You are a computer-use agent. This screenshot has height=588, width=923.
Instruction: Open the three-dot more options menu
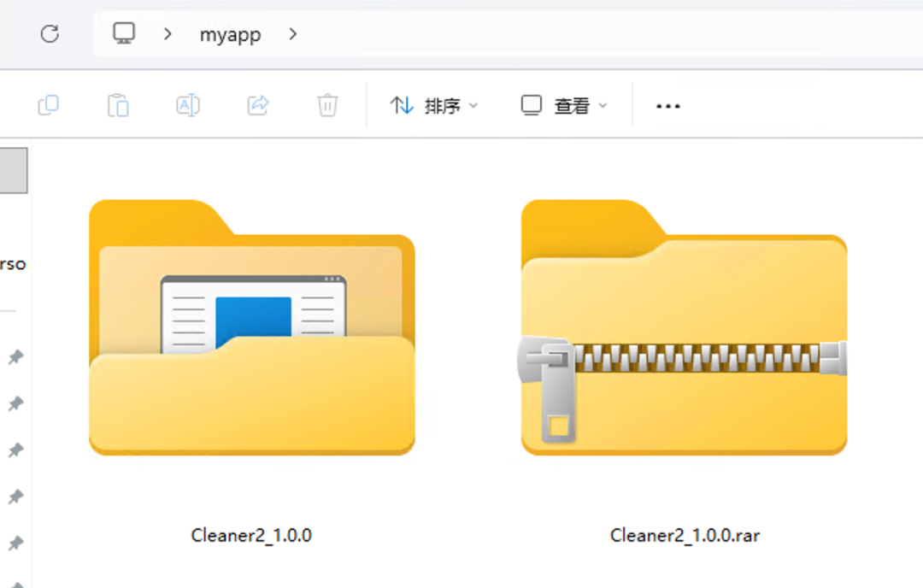(x=668, y=106)
